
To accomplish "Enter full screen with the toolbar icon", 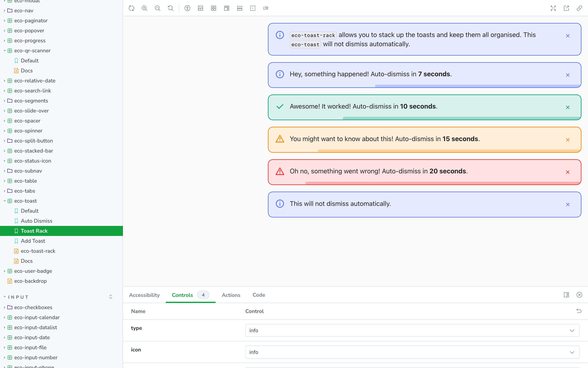I will click(553, 8).
